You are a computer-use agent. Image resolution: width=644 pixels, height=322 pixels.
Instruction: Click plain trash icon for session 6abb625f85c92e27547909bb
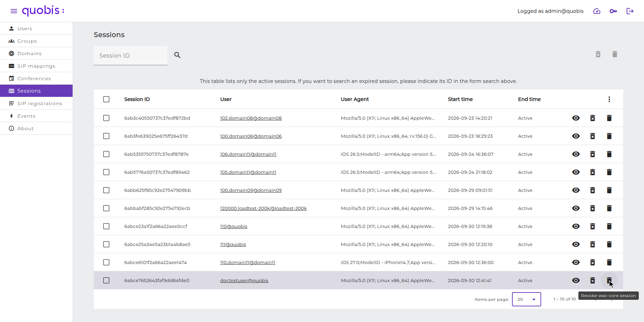pos(609,190)
